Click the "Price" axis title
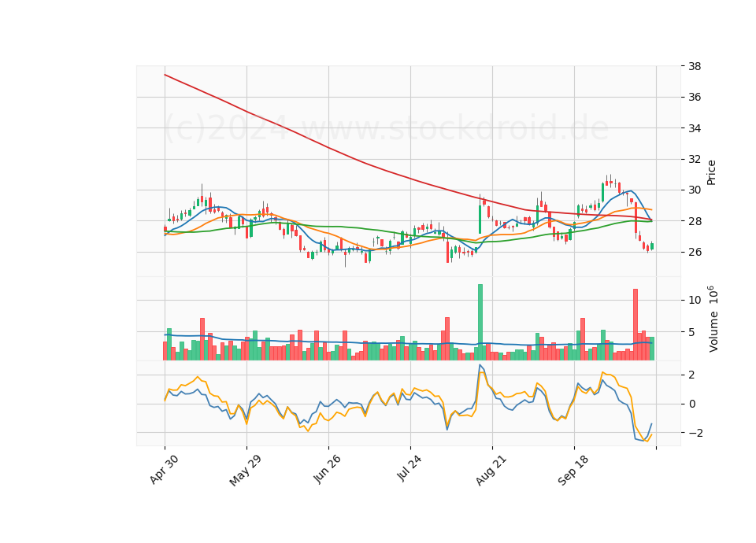 pyautogui.click(x=711, y=172)
